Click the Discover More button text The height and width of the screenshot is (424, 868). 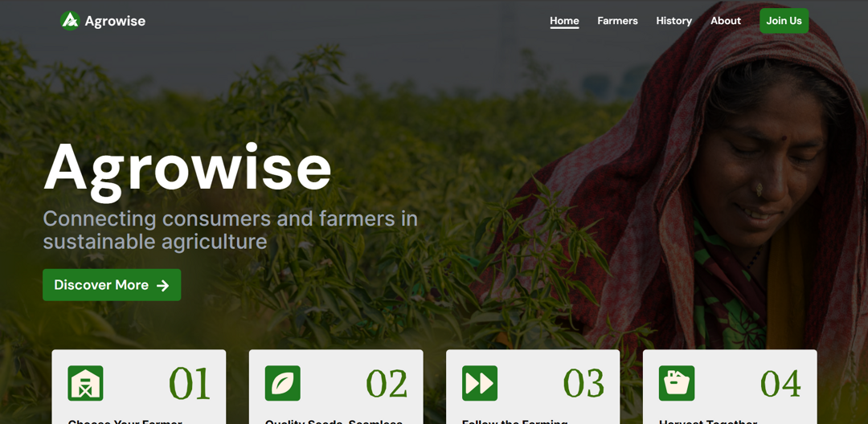click(101, 285)
